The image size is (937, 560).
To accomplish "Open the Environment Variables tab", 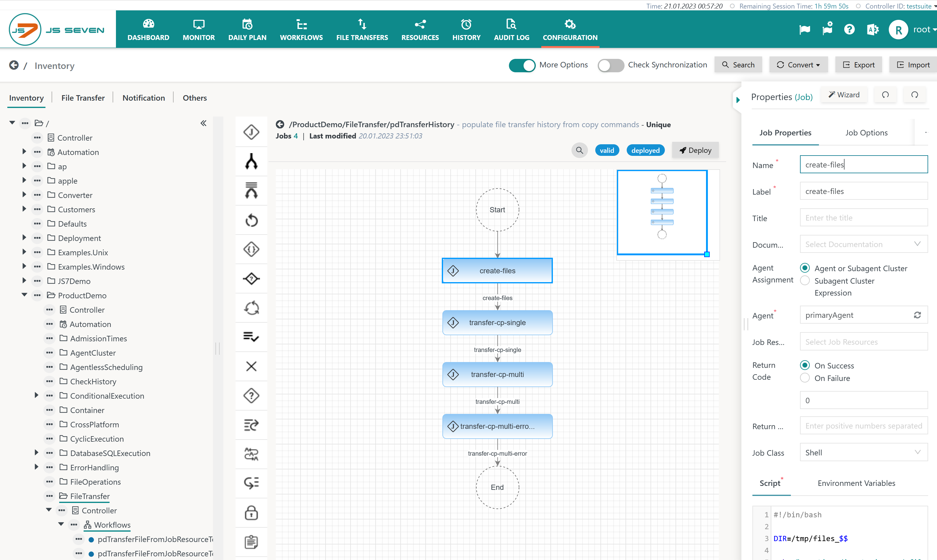I will point(856,483).
